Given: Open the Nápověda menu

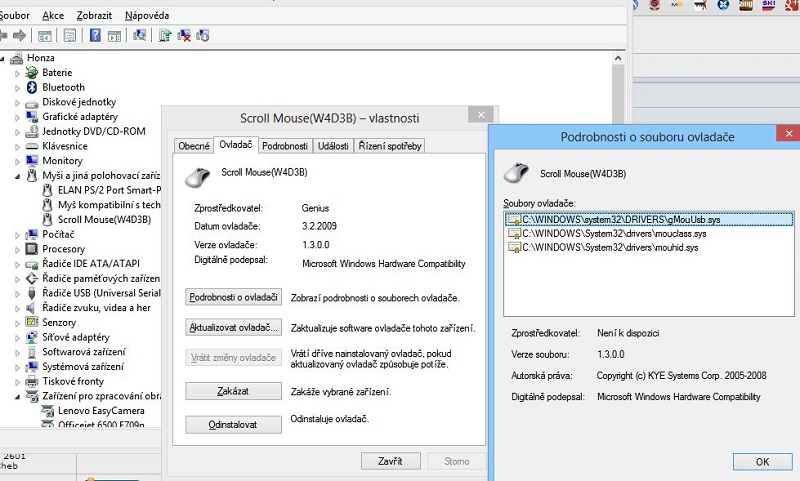Looking at the screenshot, I should point(147,16).
